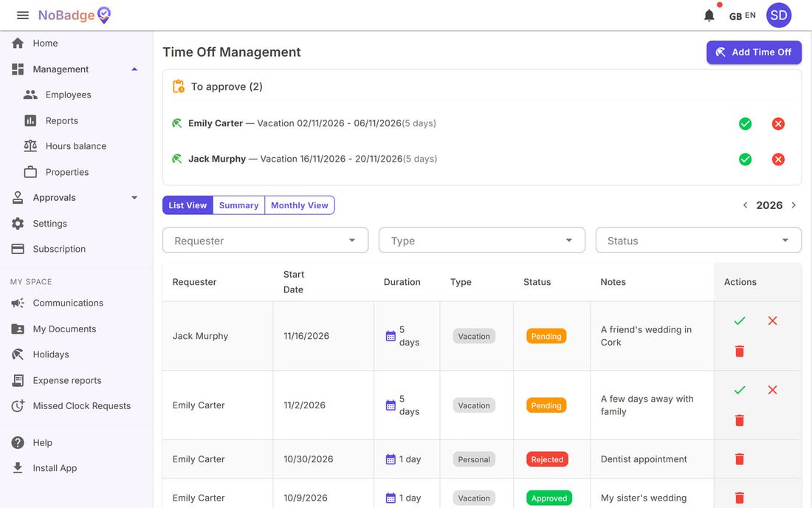Open Properties in sidebar
Screen dimensions: 812x508
pyautogui.click(x=77, y=172)
